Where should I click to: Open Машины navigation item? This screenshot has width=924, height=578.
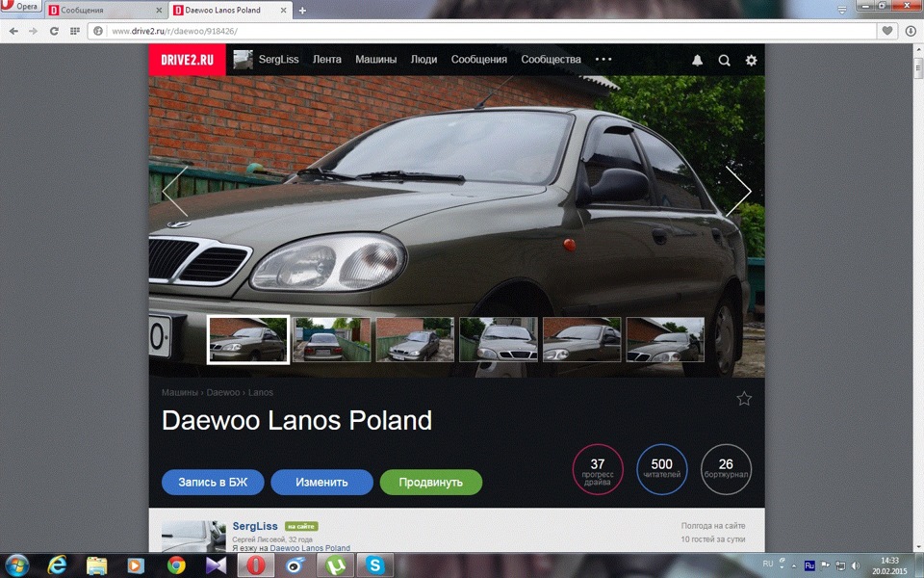(x=376, y=60)
